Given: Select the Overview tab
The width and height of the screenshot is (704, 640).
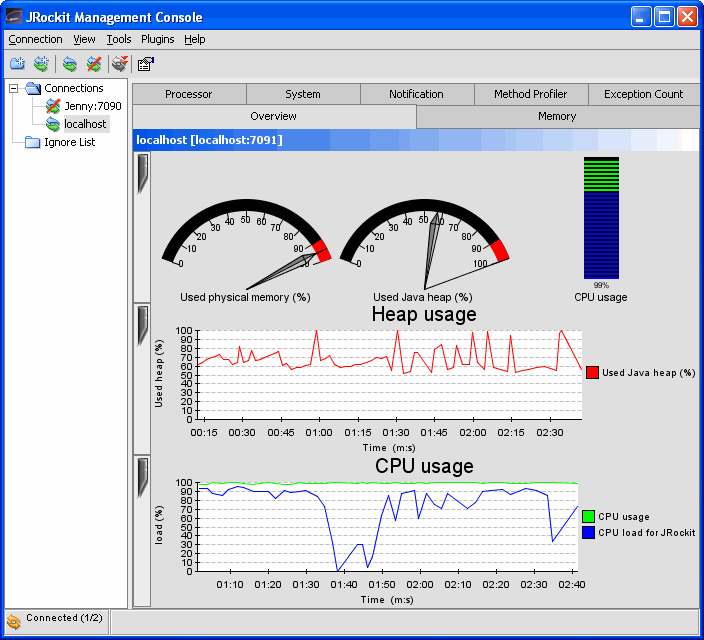Looking at the screenshot, I should point(274,116).
